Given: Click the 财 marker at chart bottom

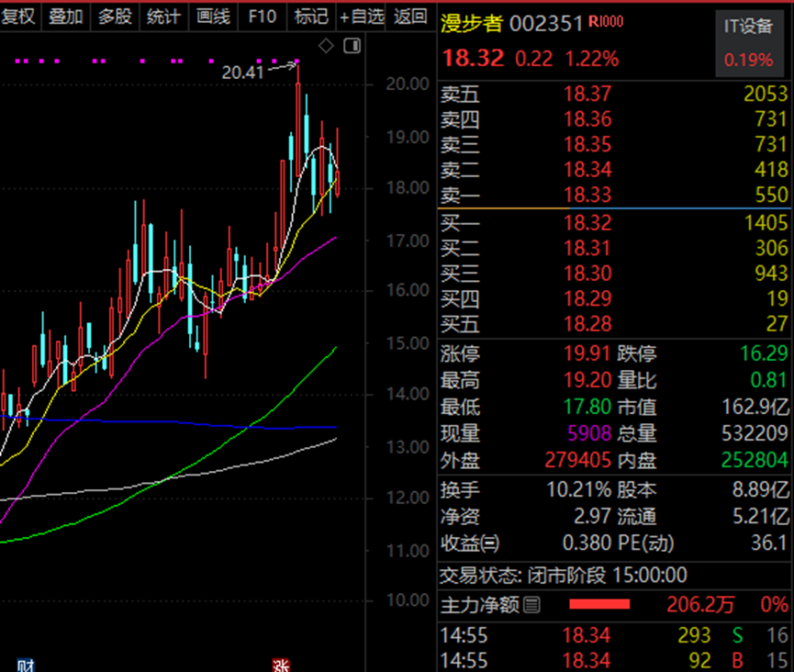Looking at the screenshot, I should coord(26,665).
